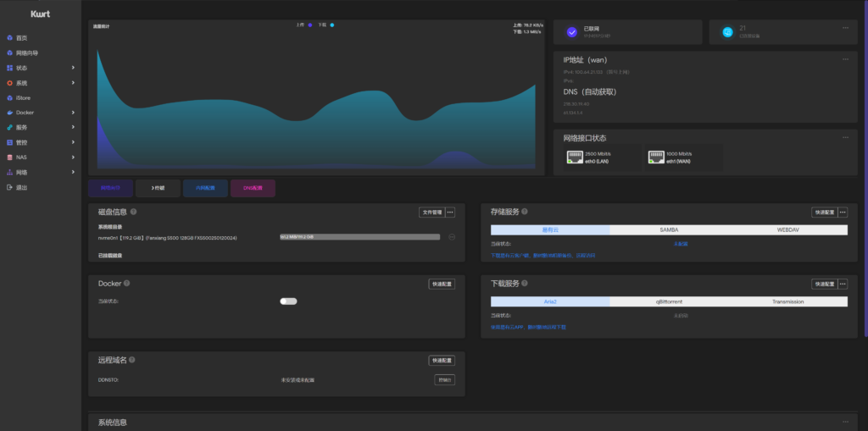Image resolution: width=868 pixels, height=431 pixels.
Task: Click the 系统 gear icon in sidebar
Action: (9, 83)
